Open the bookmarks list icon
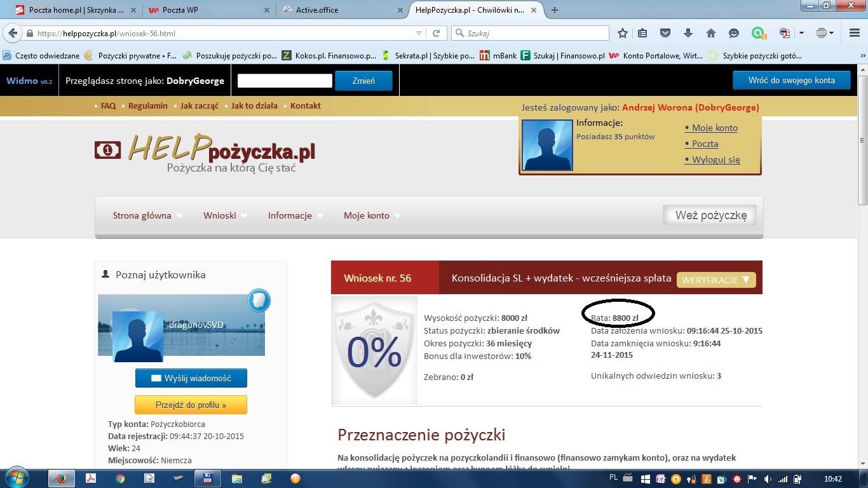Screen dimensions: 868x488 [x=643, y=33]
